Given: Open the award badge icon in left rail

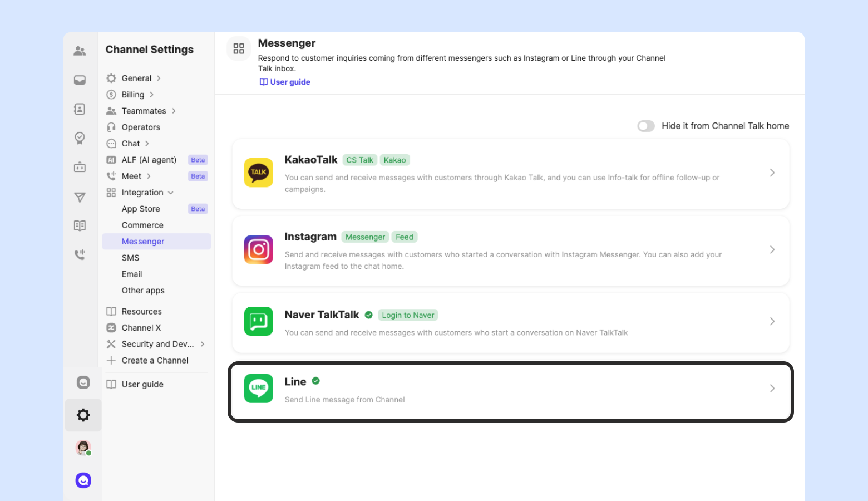Looking at the screenshot, I should coord(80,138).
